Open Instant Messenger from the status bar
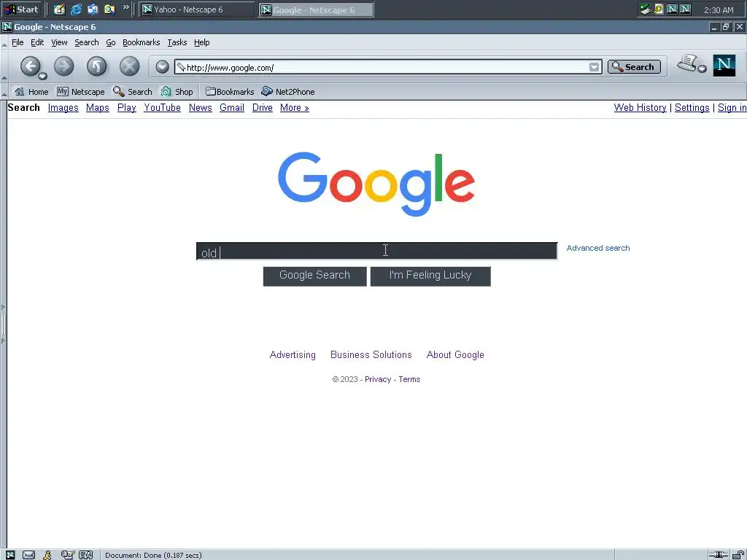The width and height of the screenshot is (747, 560). 47,555
